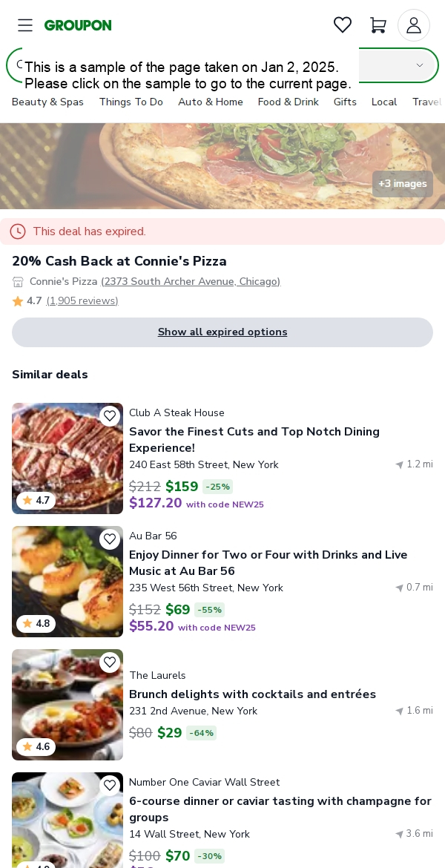The width and height of the screenshot is (445, 868).
Task: Select the Food & Drink category
Action: (289, 102)
